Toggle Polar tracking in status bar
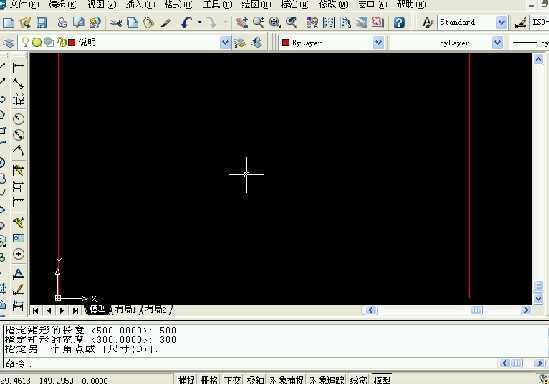 point(255,380)
